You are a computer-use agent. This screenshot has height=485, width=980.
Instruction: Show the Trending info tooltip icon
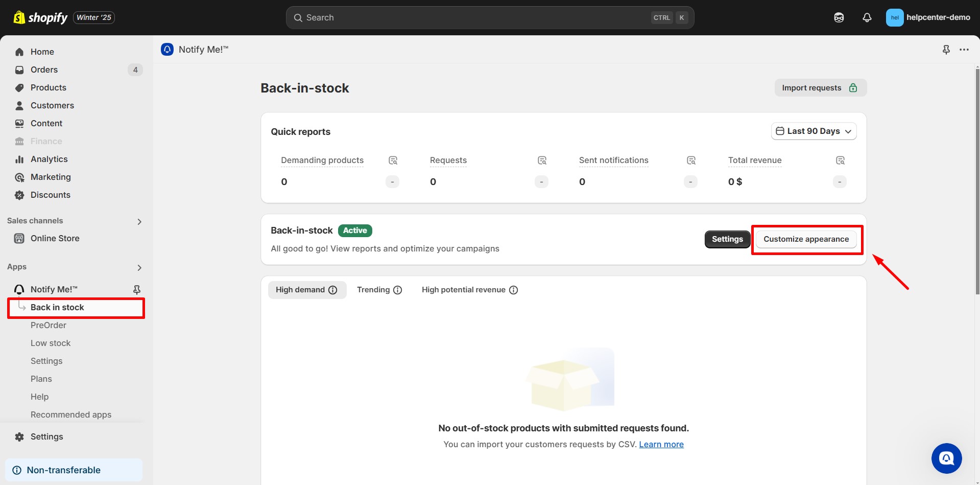[398, 290]
